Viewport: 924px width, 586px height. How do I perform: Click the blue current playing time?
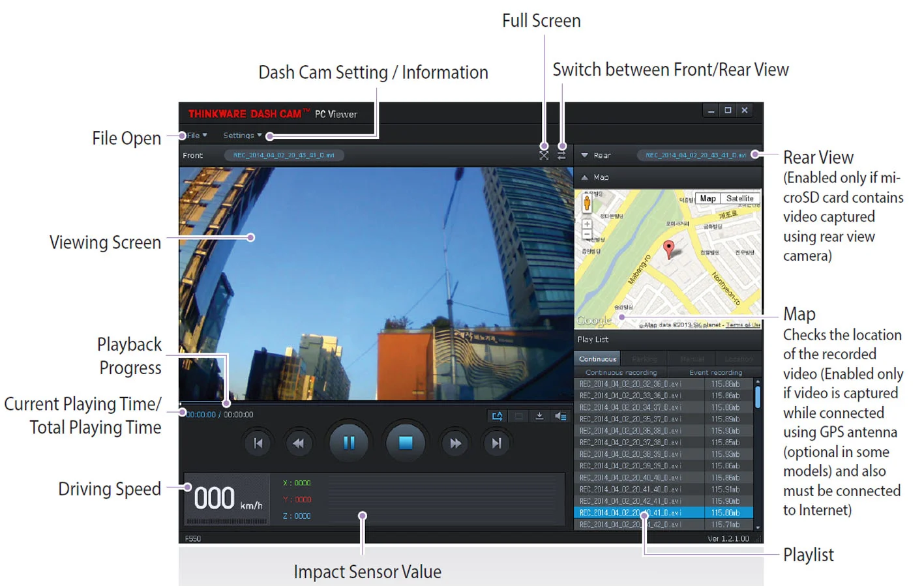click(201, 415)
